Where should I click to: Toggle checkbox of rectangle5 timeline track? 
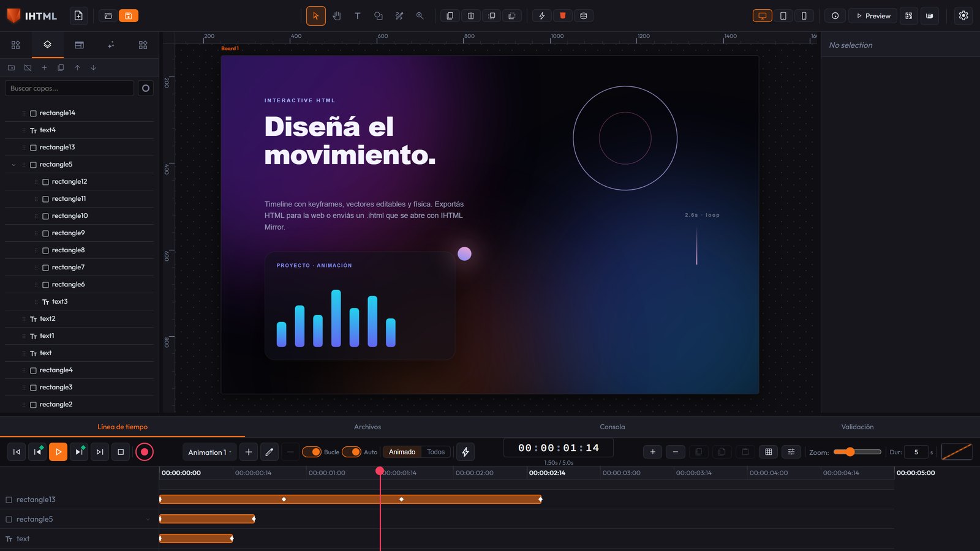click(9, 519)
